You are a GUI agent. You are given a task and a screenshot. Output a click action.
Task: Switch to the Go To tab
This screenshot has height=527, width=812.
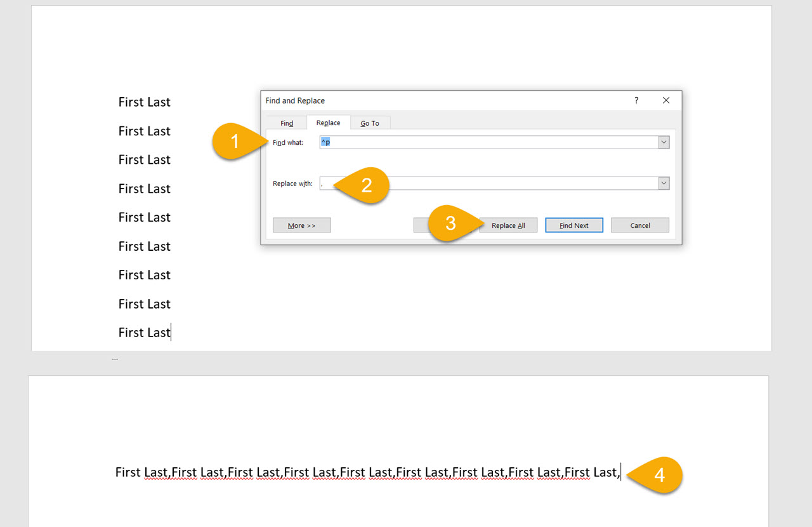[370, 123]
